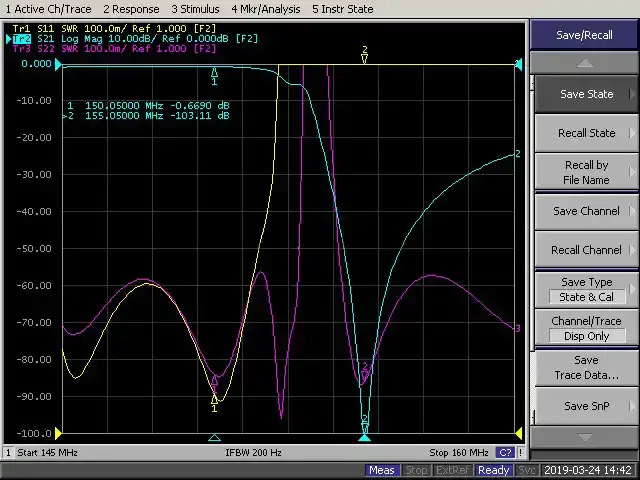Open the 2 Response menu
The image size is (640, 480).
pos(131,9)
